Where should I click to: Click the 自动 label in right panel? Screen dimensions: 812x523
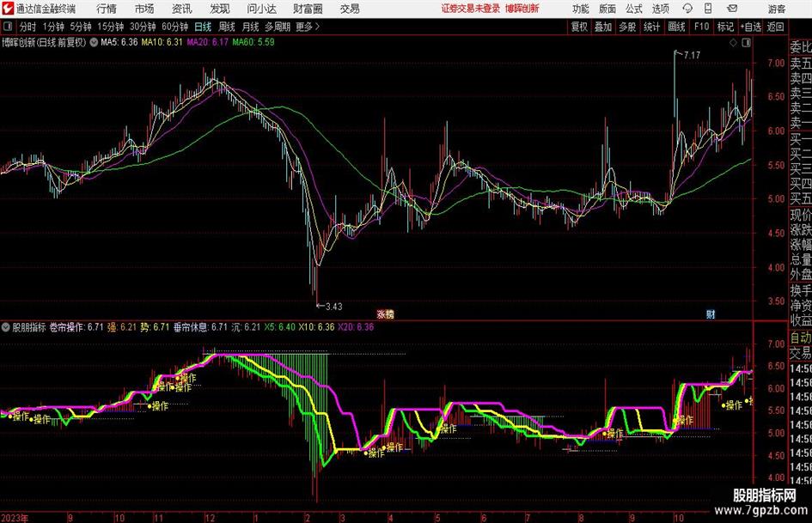click(x=801, y=338)
